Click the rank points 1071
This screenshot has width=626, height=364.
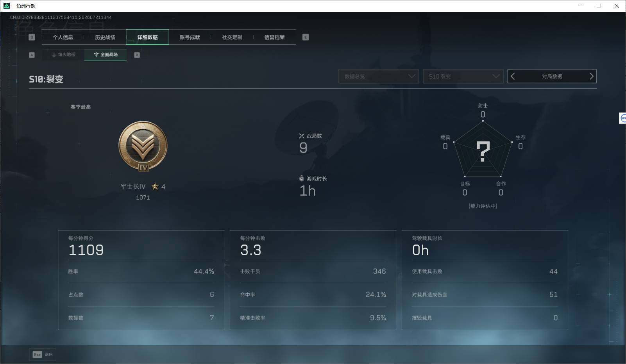pos(143,197)
